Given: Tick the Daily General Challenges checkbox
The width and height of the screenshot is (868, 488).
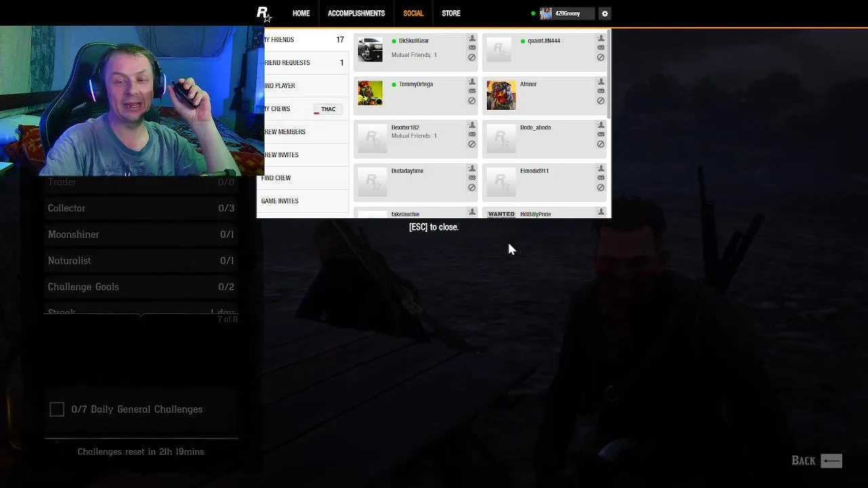Looking at the screenshot, I should [57, 409].
